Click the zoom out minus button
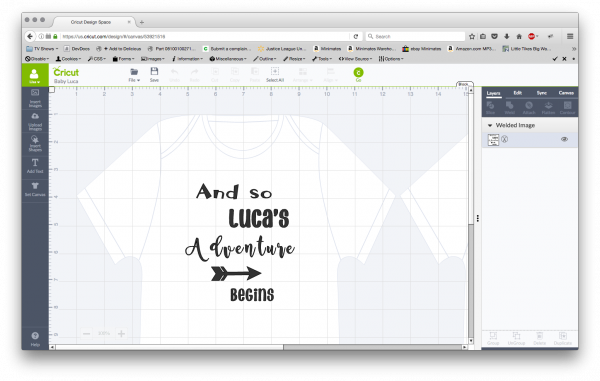This screenshot has width=600, height=381. tap(87, 334)
